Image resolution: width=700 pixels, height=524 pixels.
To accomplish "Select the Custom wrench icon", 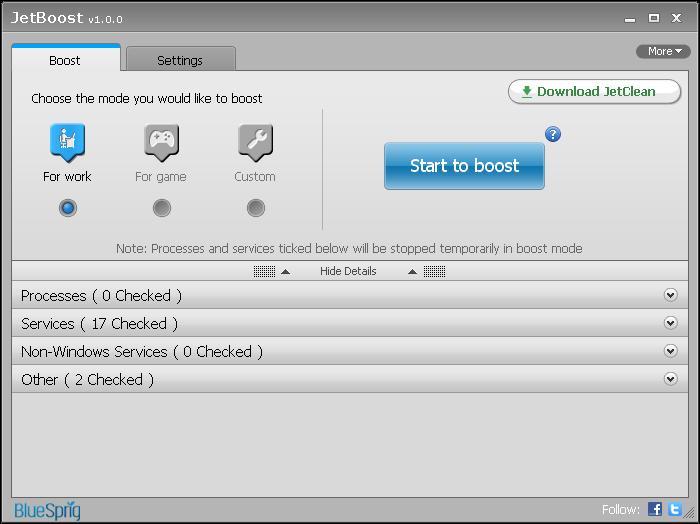I will click(x=255, y=142).
